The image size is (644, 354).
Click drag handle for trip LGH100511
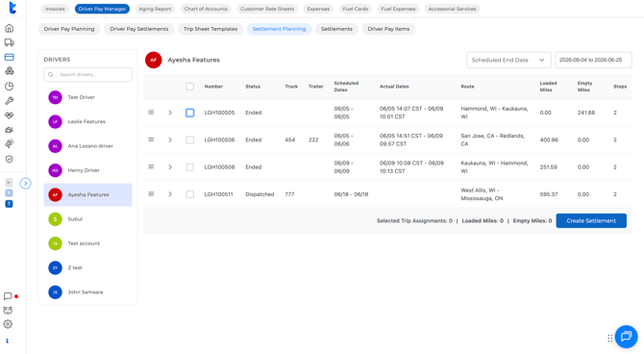[x=151, y=194]
